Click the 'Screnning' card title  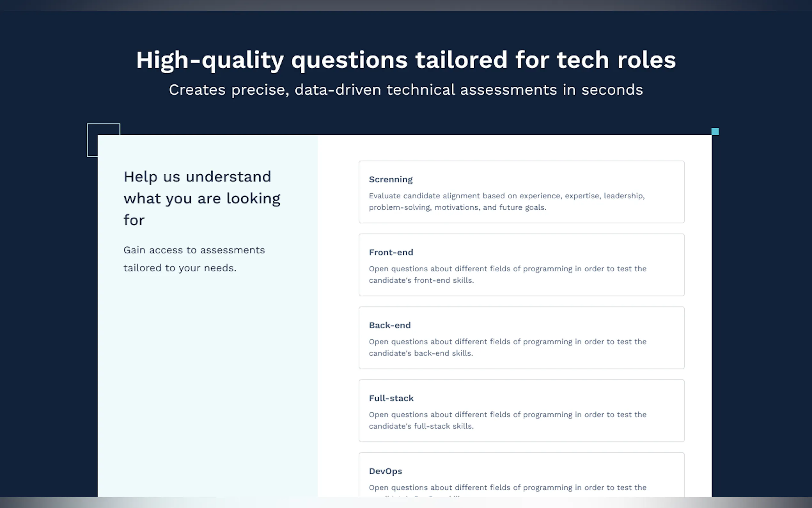coord(391,179)
